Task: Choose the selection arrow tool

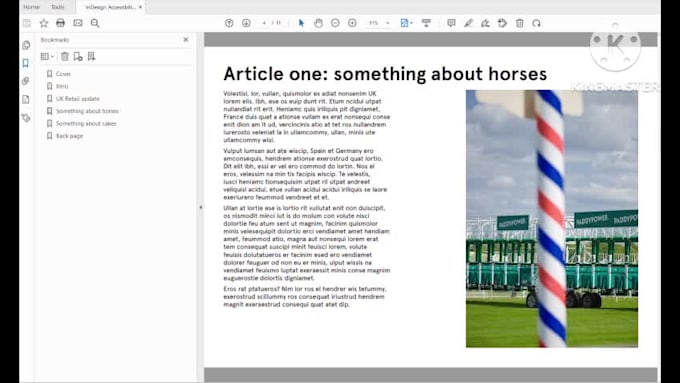Action: [301, 23]
